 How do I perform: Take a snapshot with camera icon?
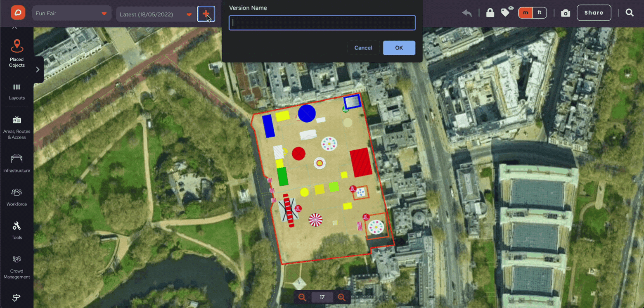coord(566,13)
